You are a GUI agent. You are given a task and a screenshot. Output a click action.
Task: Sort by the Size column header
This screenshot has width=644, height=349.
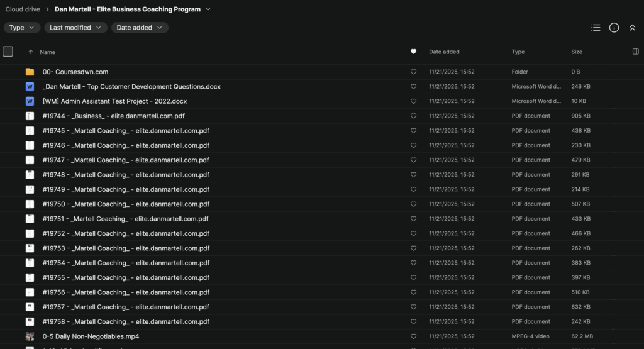(x=577, y=52)
